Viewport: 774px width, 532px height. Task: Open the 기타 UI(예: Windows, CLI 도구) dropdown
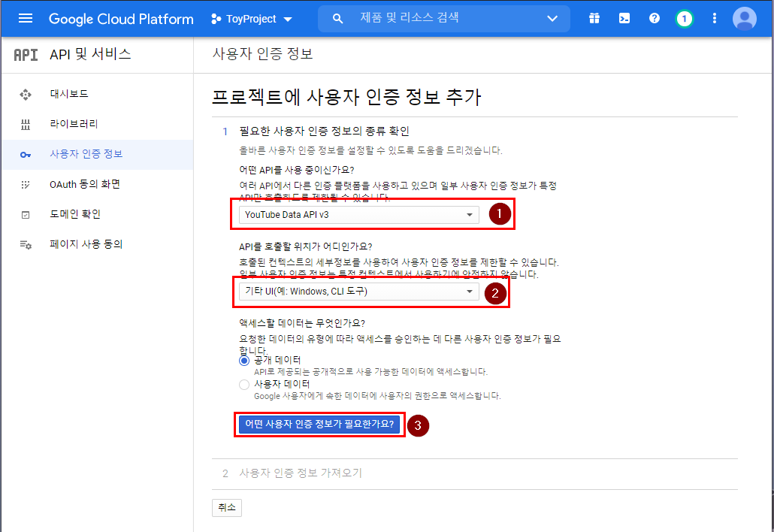coord(359,291)
